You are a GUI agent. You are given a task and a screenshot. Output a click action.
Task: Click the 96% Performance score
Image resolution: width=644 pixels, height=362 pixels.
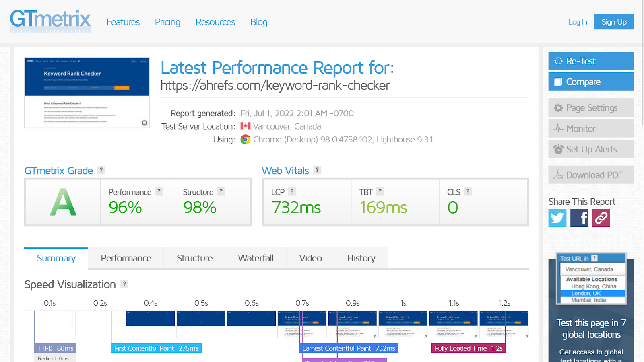pyautogui.click(x=125, y=208)
